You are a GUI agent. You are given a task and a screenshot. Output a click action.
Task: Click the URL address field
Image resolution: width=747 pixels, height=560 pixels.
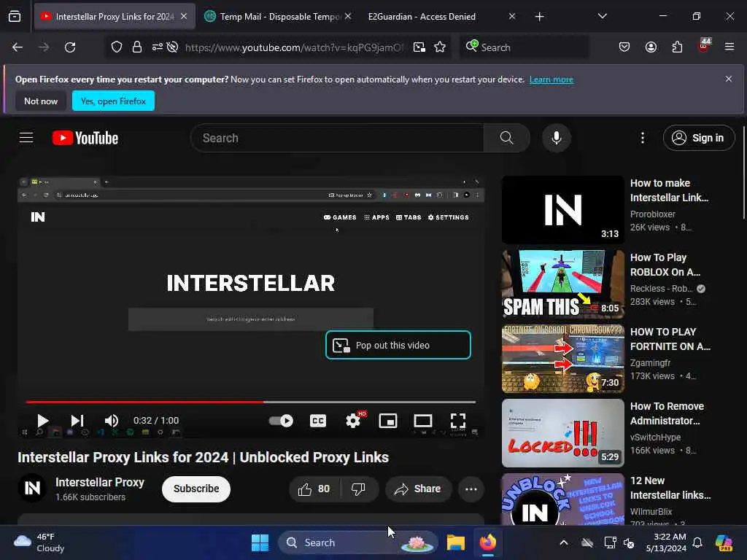(295, 47)
